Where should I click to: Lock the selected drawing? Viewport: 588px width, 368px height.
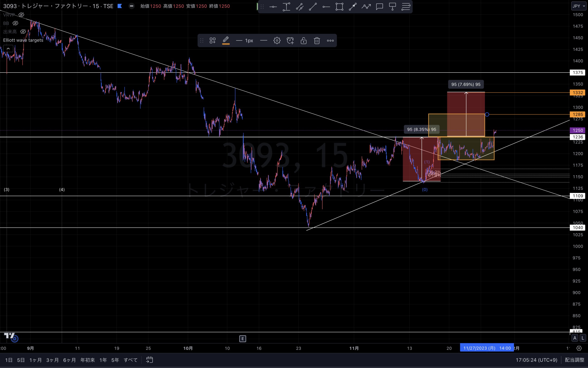[303, 40]
